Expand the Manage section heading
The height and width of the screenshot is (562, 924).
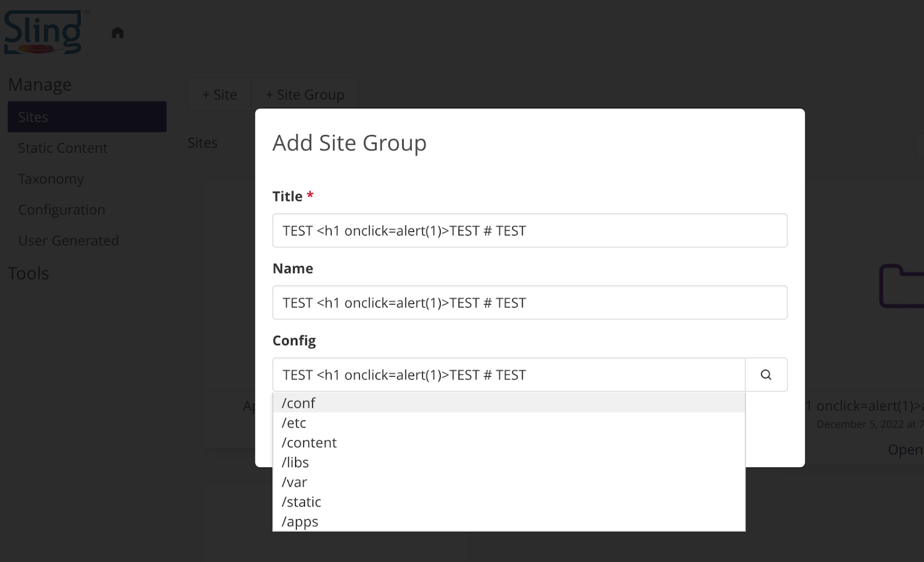coord(40,84)
